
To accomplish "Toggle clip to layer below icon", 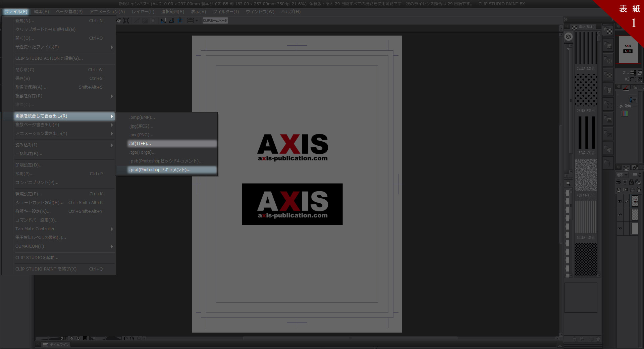I will click(618, 182).
